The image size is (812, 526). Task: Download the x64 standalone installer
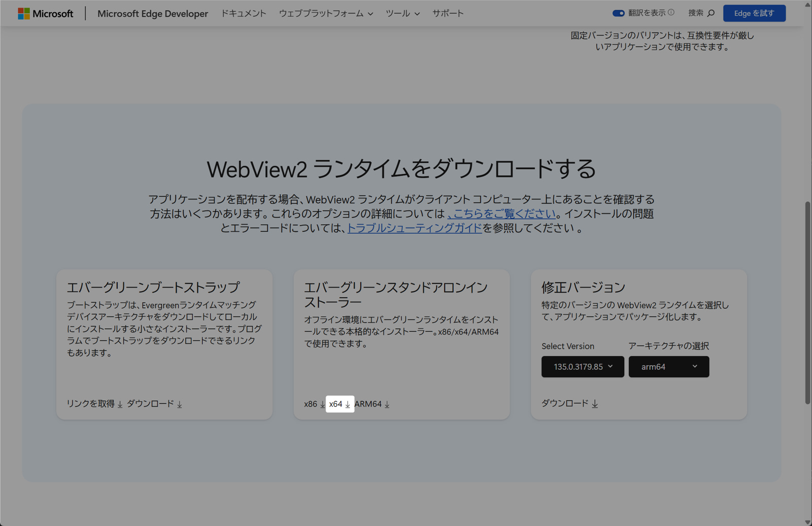tap(340, 404)
